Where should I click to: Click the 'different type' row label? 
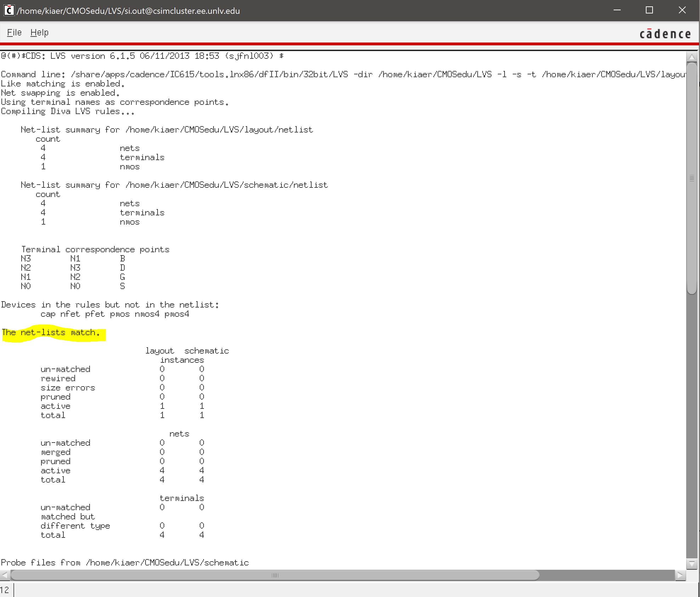tap(75, 526)
